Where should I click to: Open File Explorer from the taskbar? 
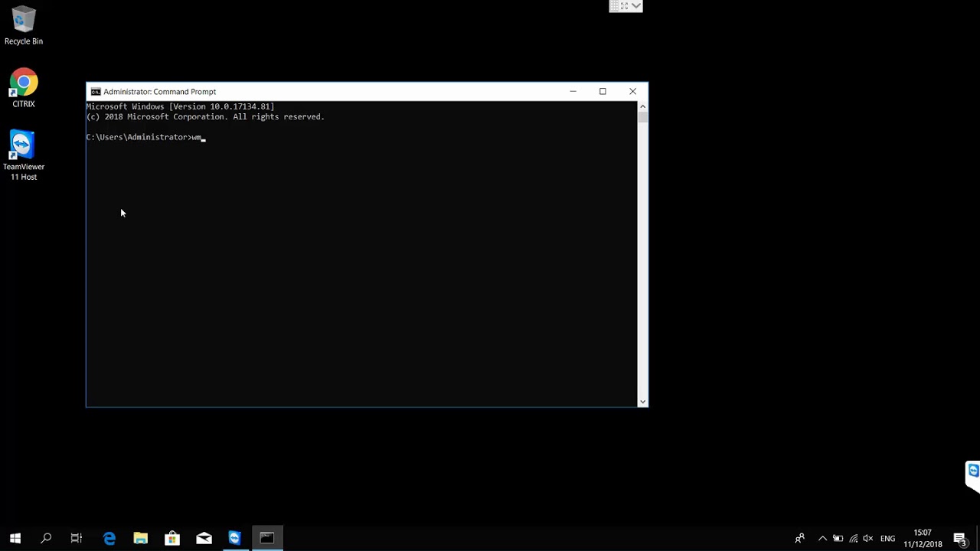click(x=141, y=539)
